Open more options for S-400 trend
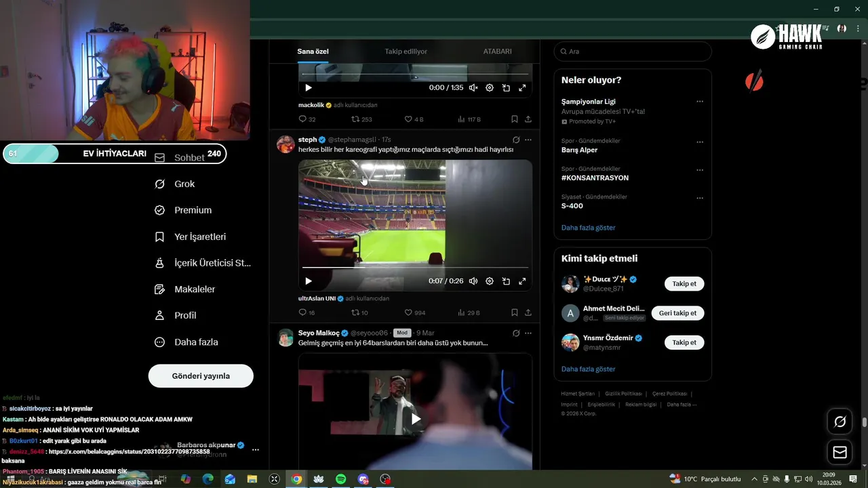 [x=700, y=199]
